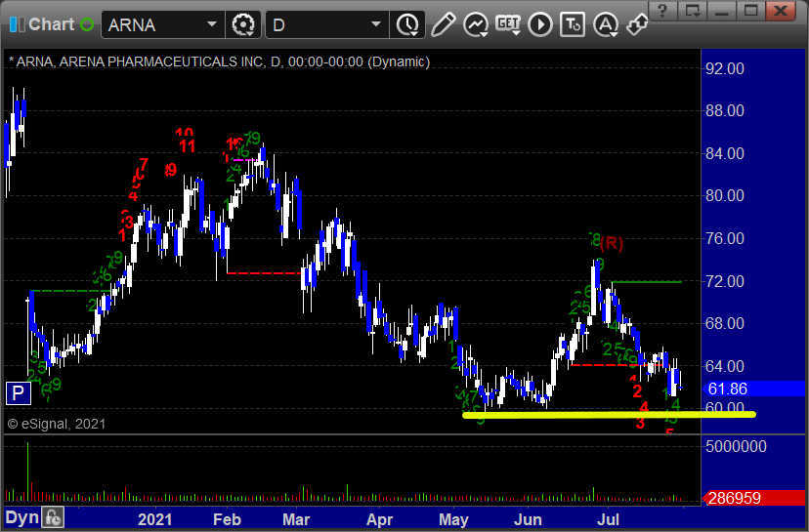Click the 5000000 volume axis label
This screenshot has width=809, height=532.
(736, 446)
